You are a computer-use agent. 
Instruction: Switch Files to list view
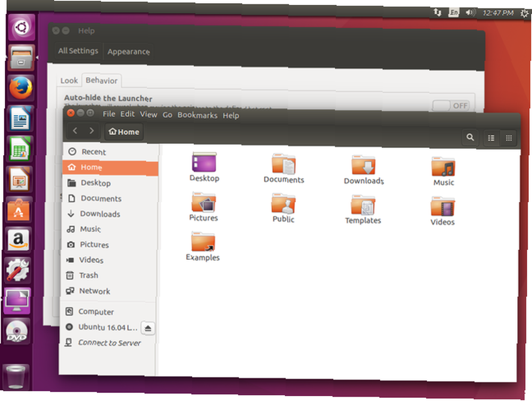[x=491, y=138]
